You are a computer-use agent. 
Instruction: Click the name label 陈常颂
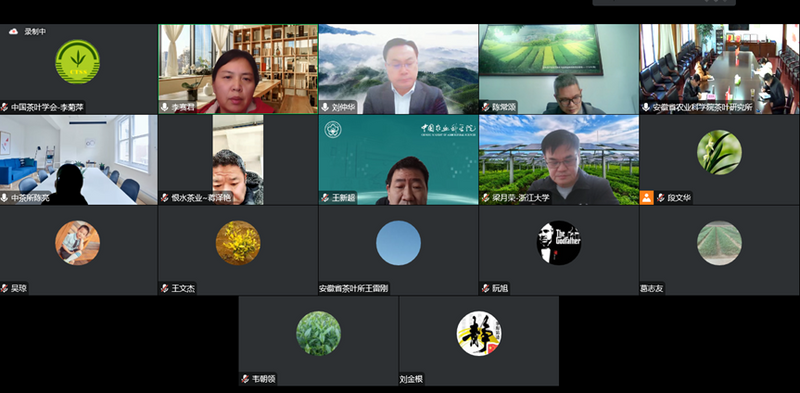click(504, 108)
